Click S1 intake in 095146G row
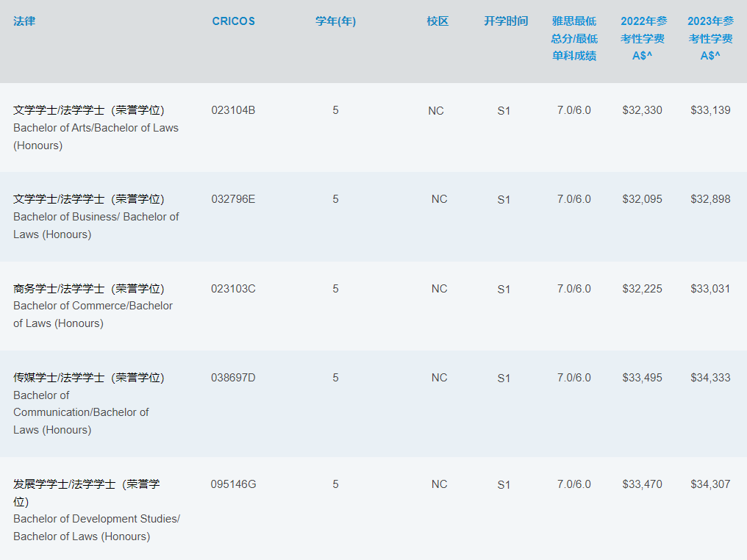 [504, 485]
